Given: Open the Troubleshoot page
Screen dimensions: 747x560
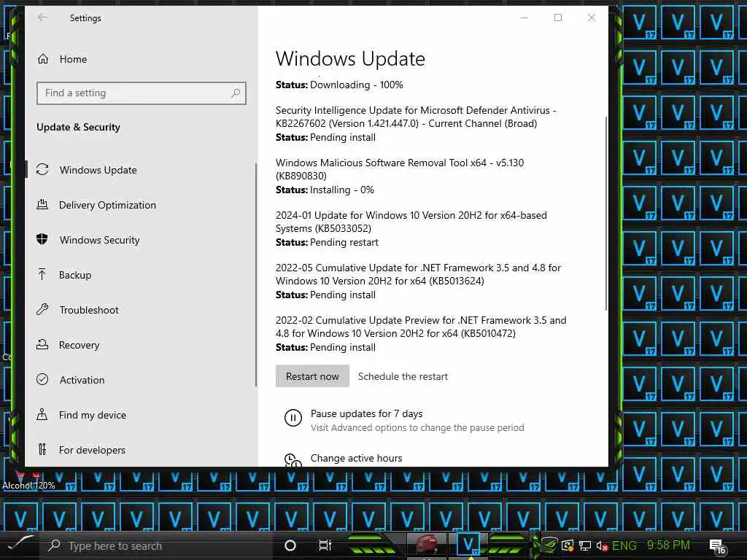Looking at the screenshot, I should point(88,310).
